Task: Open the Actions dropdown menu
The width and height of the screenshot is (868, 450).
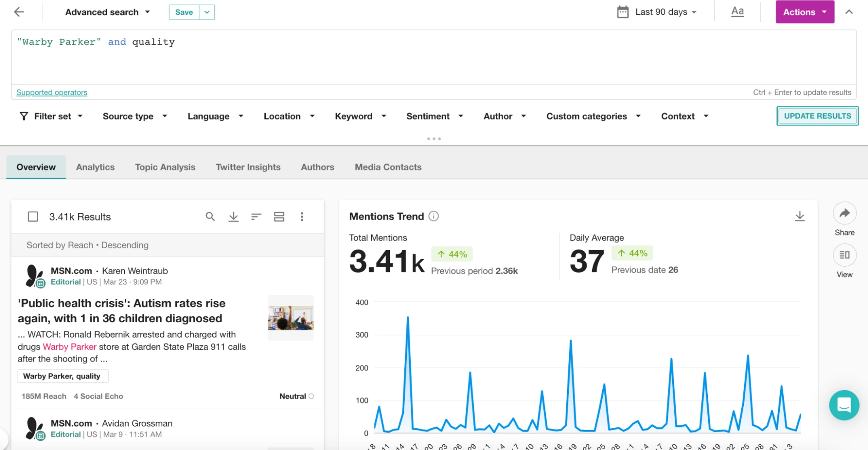Action: [805, 12]
